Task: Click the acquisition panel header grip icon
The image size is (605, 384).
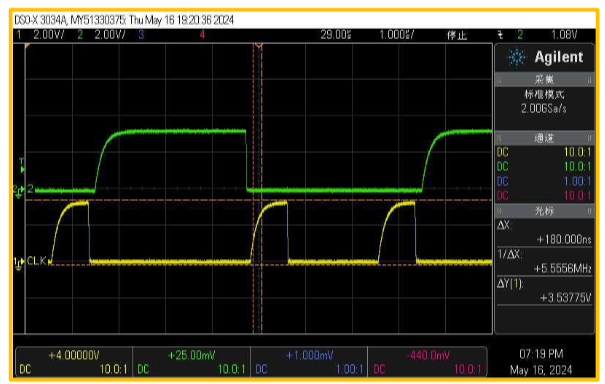Action: [499, 80]
